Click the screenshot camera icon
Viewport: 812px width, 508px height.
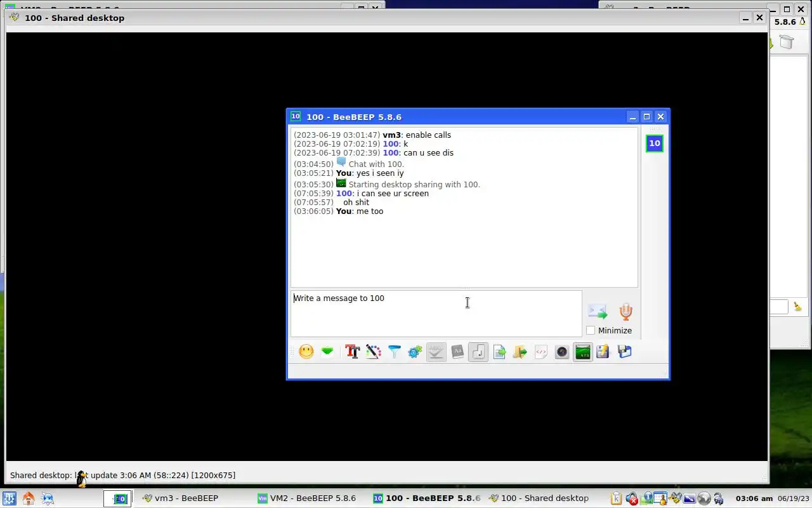pyautogui.click(x=562, y=352)
